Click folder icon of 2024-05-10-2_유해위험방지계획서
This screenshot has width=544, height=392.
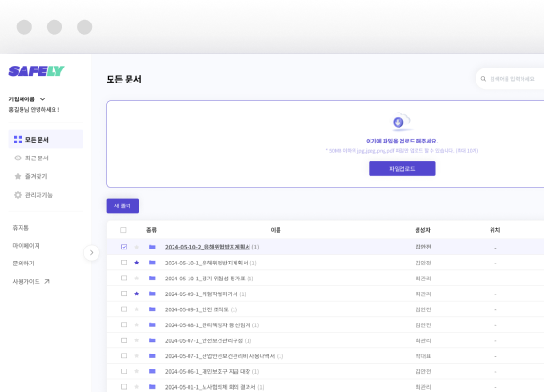pyautogui.click(x=152, y=247)
